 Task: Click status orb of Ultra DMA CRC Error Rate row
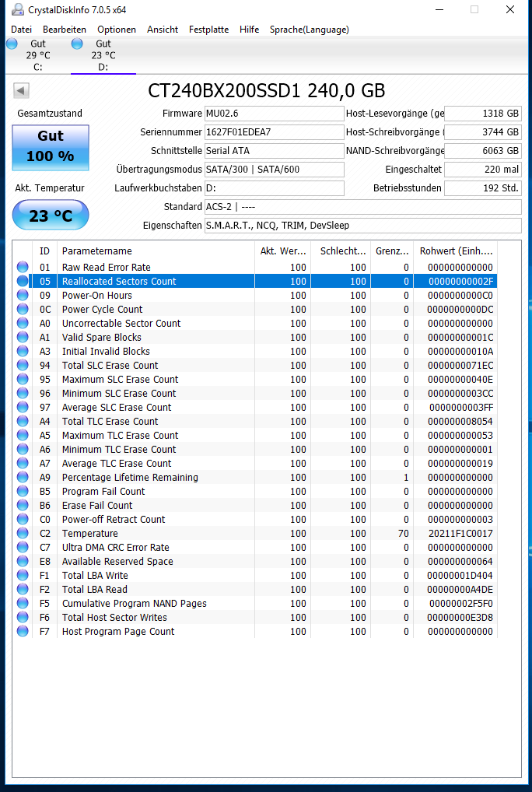[23, 547]
